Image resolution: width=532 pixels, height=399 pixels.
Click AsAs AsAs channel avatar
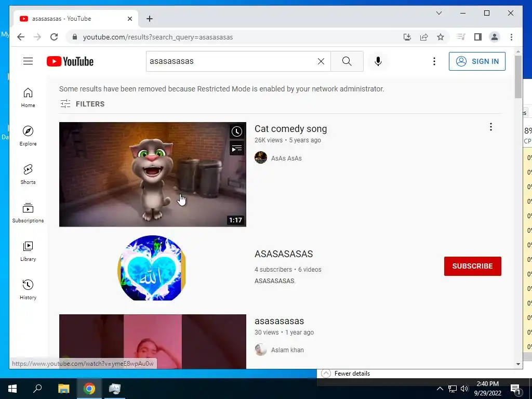coord(261,158)
